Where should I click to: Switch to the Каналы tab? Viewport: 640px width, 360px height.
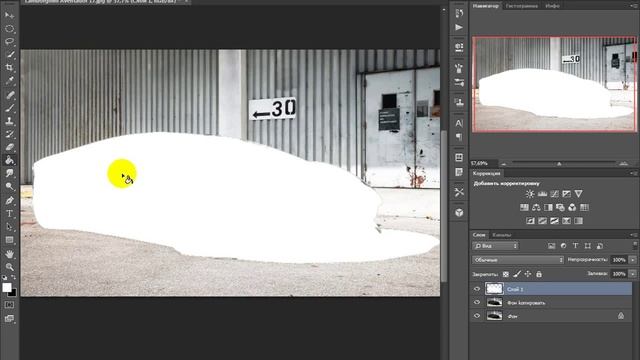(x=501, y=235)
